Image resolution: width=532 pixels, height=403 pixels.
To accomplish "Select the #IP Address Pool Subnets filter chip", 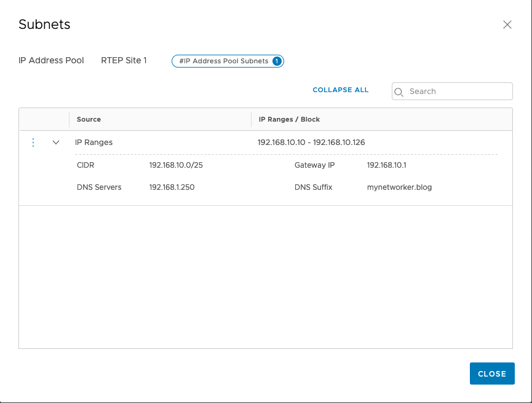I will click(223, 61).
